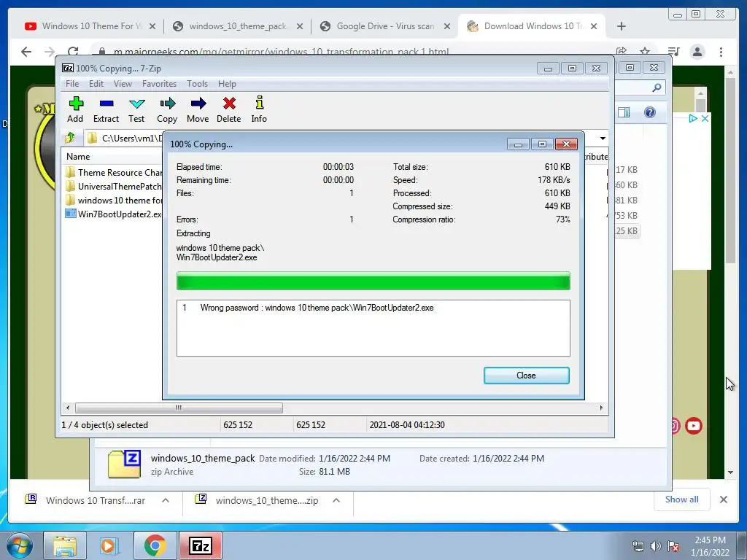Image resolution: width=747 pixels, height=560 pixels.
Task: Open Windows Explorer from taskbar
Action: pos(65,545)
